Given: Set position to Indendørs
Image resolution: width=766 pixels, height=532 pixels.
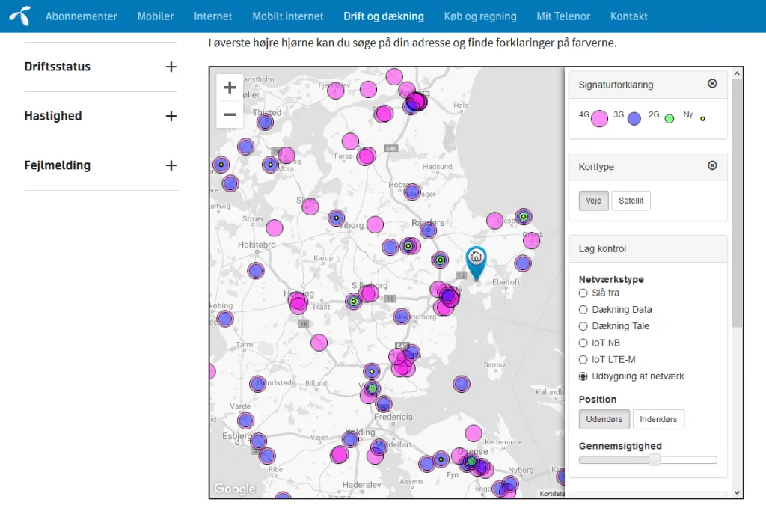Looking at the screenshot, I should pos(658,419).
